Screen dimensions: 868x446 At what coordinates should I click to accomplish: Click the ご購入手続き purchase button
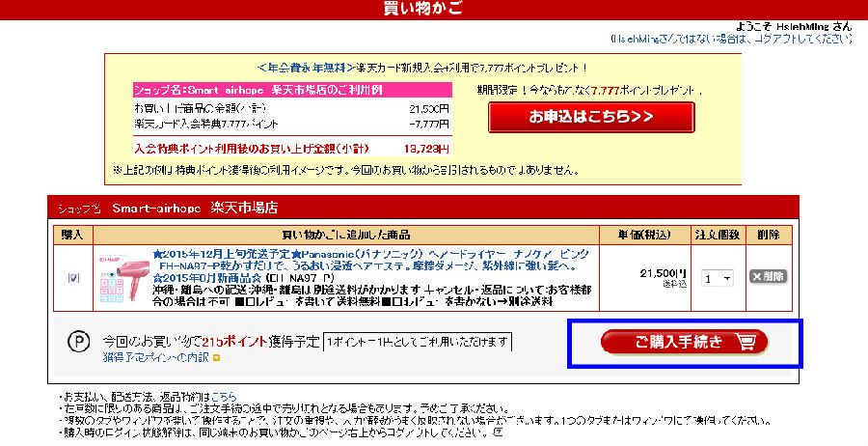click(684, 343)
